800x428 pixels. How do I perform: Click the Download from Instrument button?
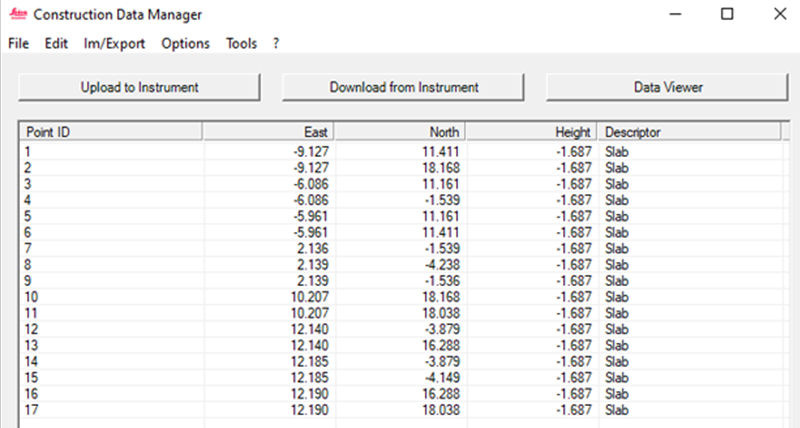(x=404, y=87)
